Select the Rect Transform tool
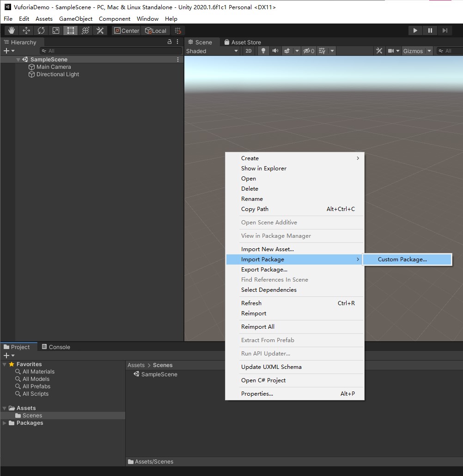The width and height of the screenshot is (463, 476). coord(70,30)
